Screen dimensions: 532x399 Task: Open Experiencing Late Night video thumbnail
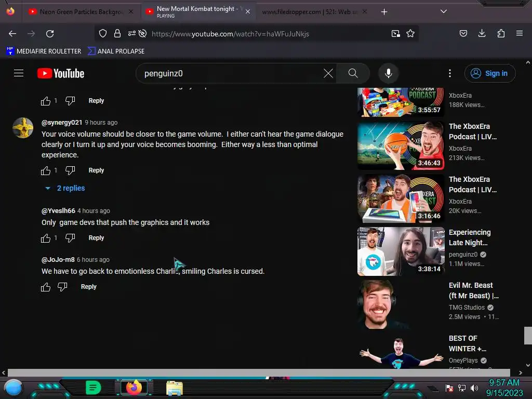[x=401, y=251]
